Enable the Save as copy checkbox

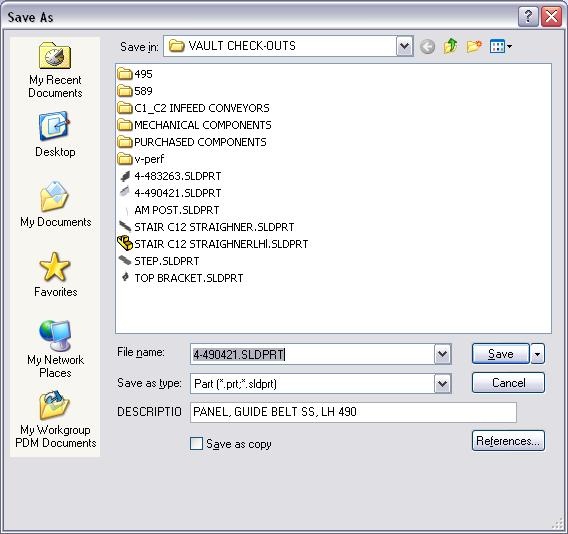pyautogui.click(x=196, y=443)
